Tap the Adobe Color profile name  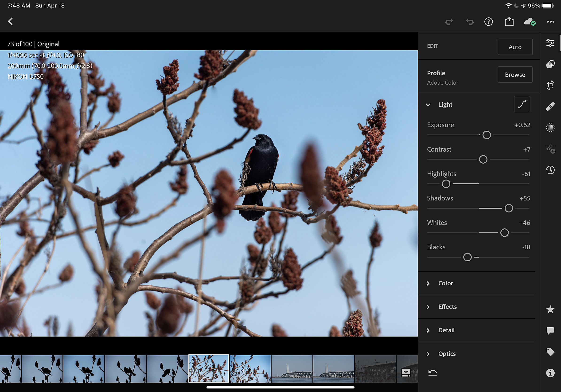(443, 82)
